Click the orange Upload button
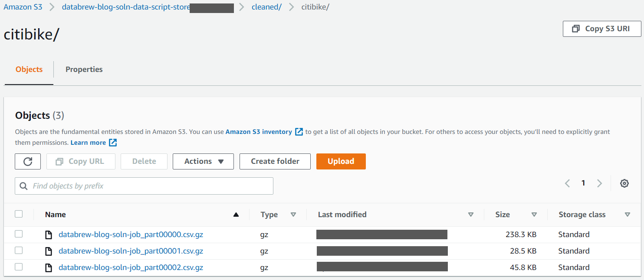This screenshot has height=280, width=644. (341, 161)
